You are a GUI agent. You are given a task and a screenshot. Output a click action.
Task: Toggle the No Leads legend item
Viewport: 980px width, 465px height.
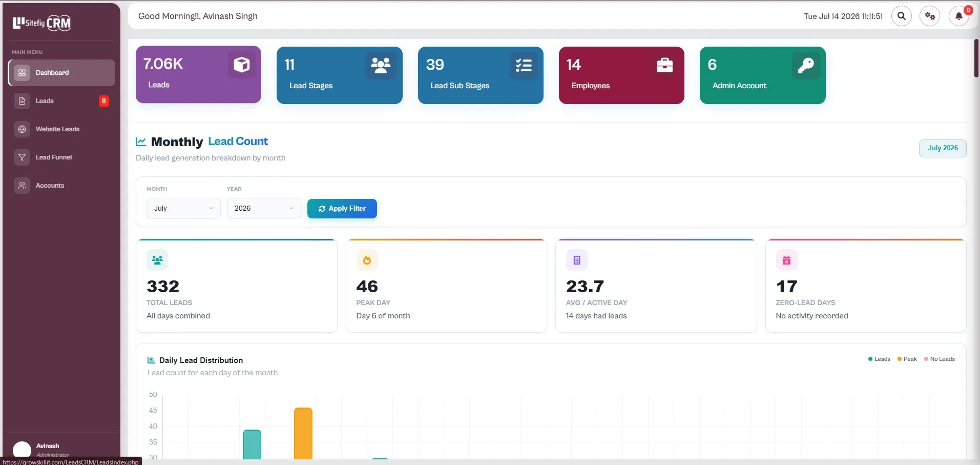[x=940, y=359]
